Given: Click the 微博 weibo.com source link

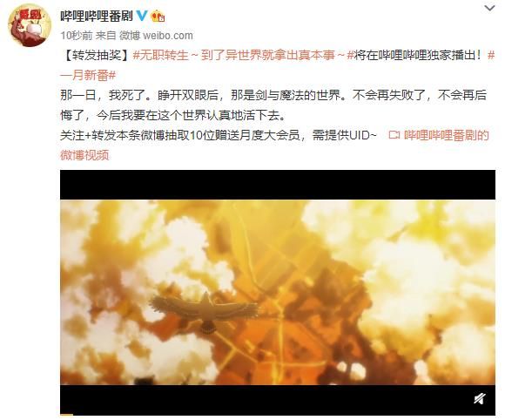Looking at the screenshot, I should coord(156,36).
